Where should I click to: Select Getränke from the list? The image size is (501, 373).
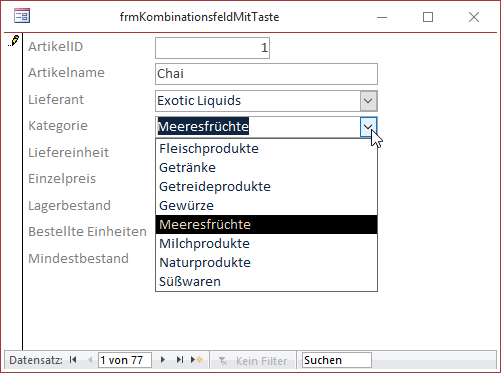266,167
